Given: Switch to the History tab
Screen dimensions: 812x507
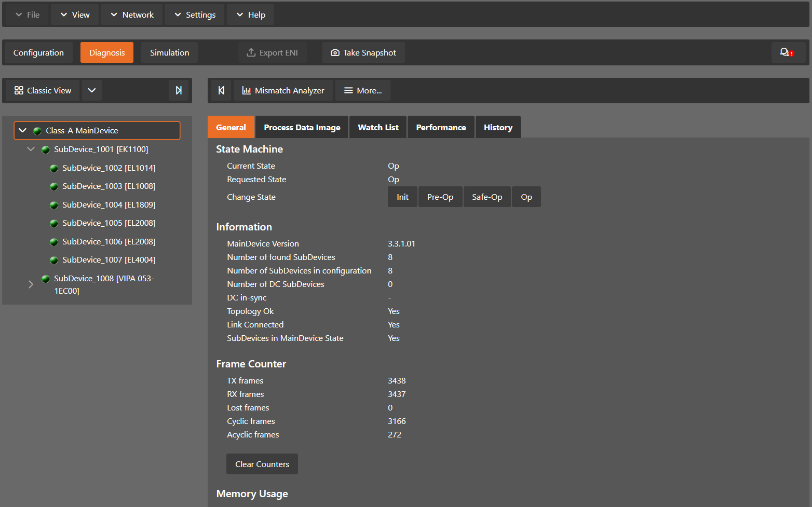Looking at the screenshot, I should [x=498, y=127].
